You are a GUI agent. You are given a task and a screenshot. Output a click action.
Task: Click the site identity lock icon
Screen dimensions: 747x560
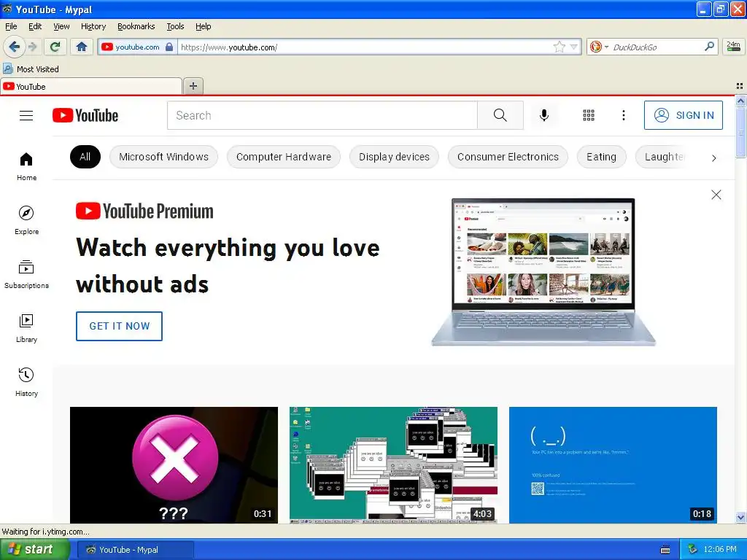pos(169,47)
